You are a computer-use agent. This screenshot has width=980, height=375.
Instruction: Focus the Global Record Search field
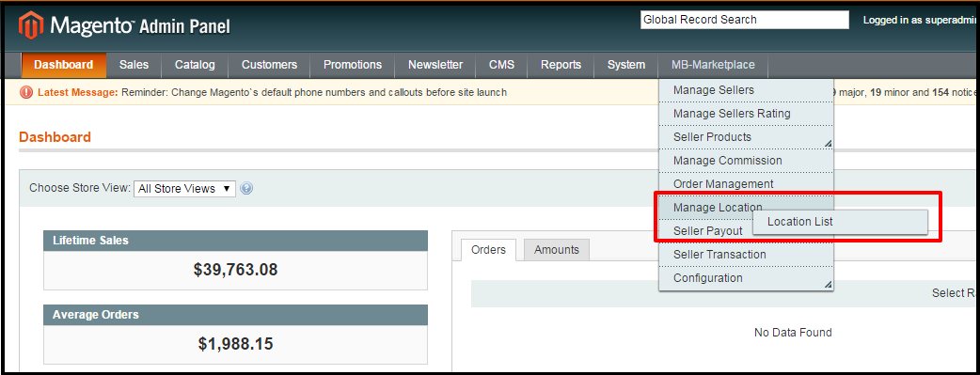tap(744, 20)
